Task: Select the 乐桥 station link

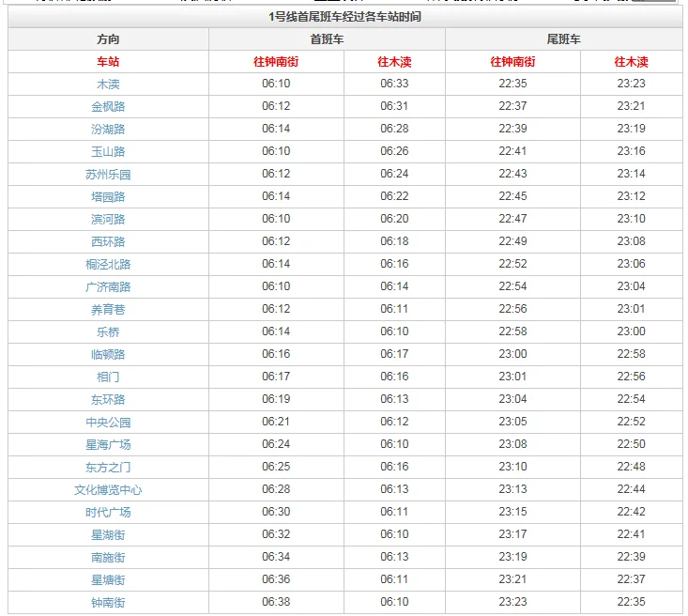Action: tap(108, 331)
